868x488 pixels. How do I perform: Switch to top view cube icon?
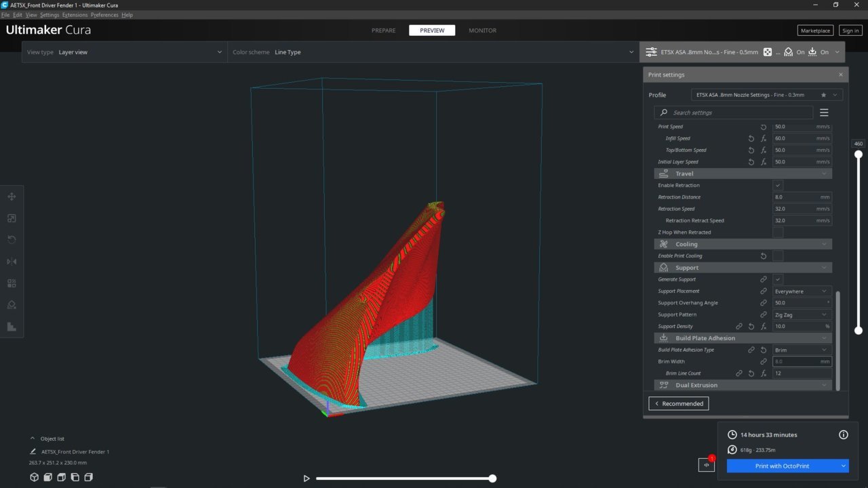tap(62, 477)
